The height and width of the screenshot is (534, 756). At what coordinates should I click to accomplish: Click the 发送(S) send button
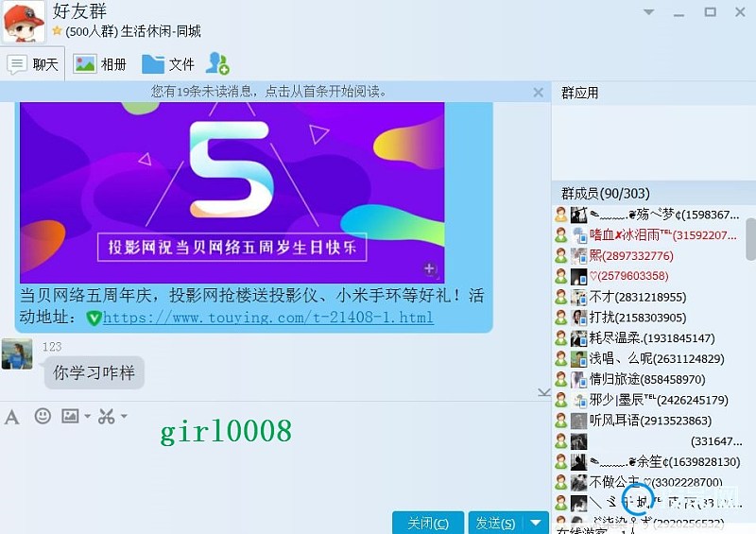pyautogui.click(x=495, y=523)
